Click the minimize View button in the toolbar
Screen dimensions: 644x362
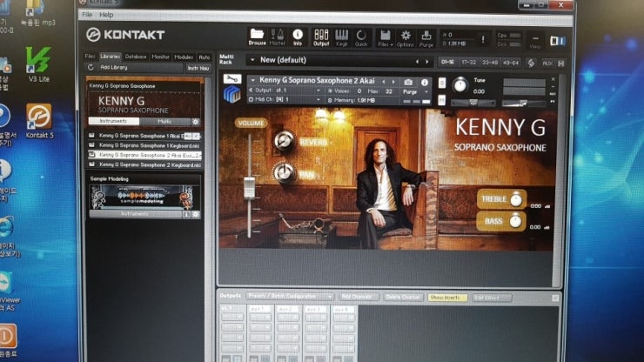point(535,40)
